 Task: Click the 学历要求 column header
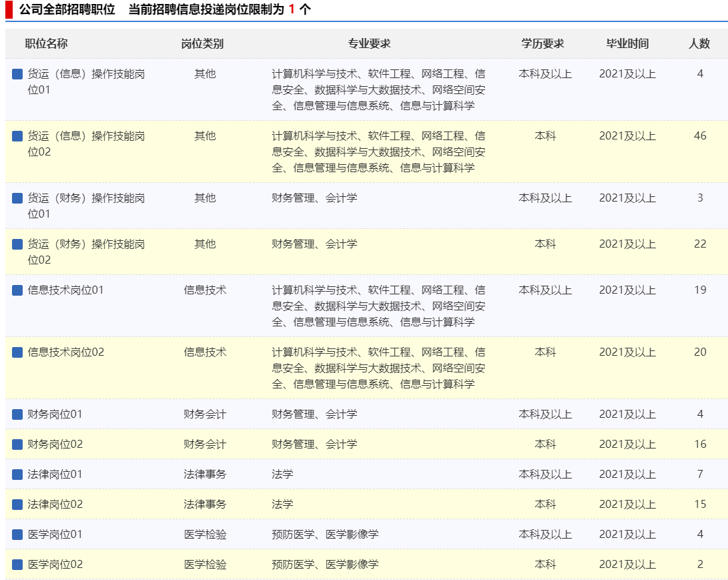pyautogui.click(x=542, y=43)
